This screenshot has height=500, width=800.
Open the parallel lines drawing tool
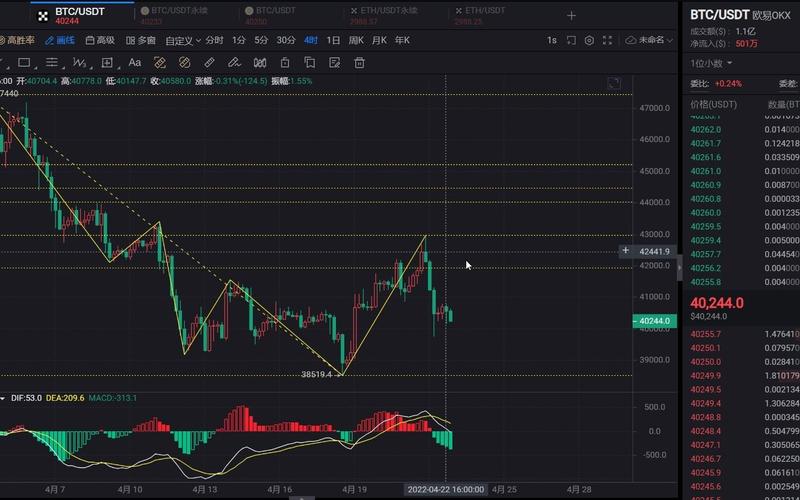point(52,63)
